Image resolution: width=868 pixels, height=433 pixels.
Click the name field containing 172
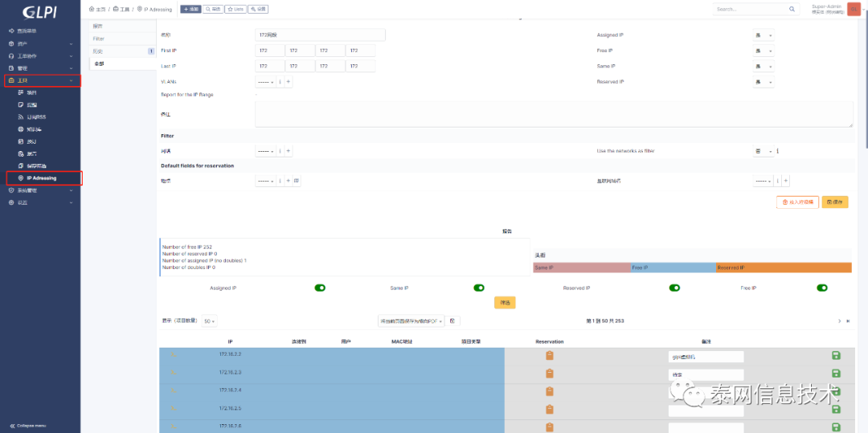point(320,35)
